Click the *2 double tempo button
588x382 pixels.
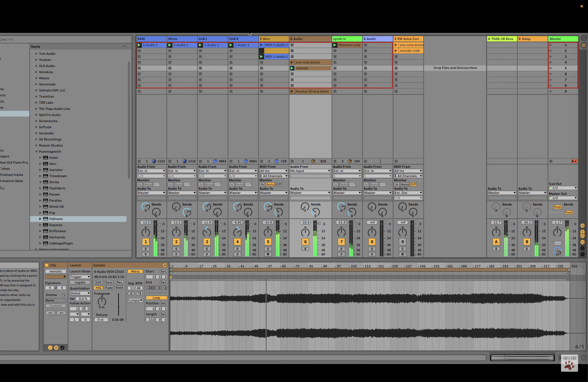(x=140, y=294)
